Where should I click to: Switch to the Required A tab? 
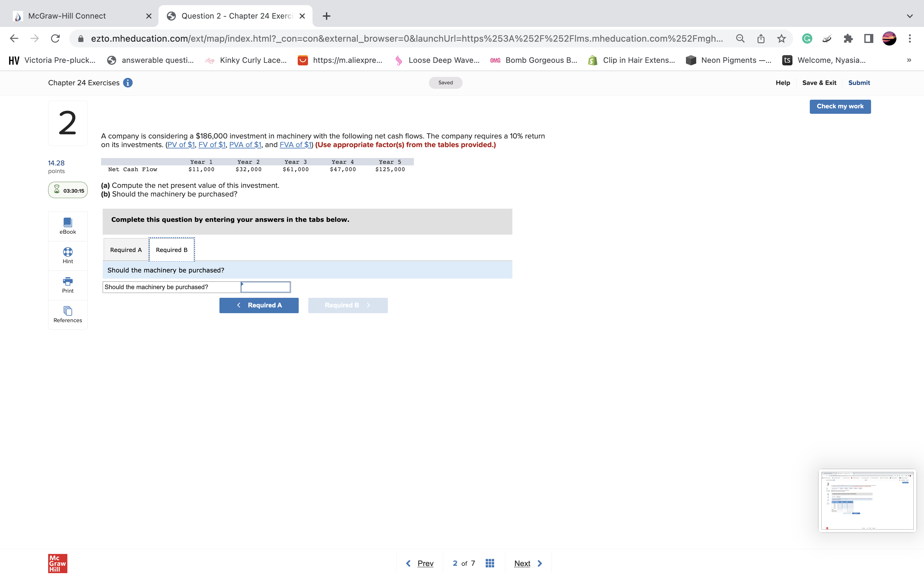(126, 250)
